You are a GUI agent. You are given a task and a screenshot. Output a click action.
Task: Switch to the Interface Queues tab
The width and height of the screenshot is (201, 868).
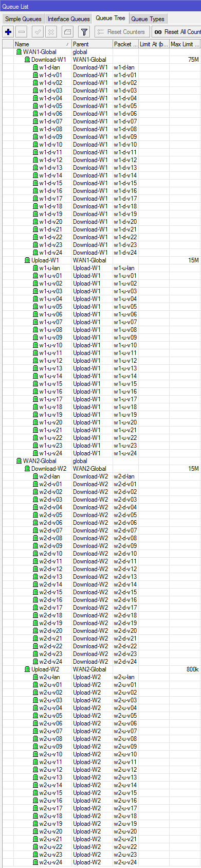(68, 19)
